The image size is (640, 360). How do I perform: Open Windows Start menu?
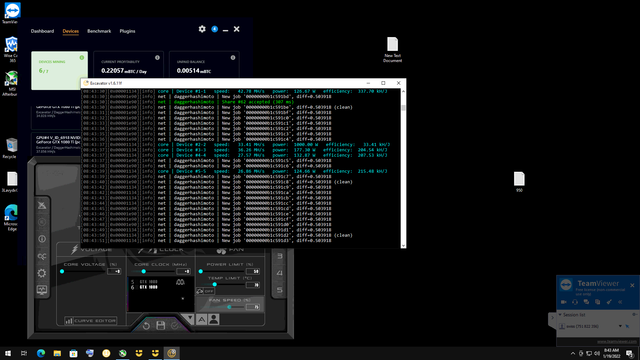[8, 353]
